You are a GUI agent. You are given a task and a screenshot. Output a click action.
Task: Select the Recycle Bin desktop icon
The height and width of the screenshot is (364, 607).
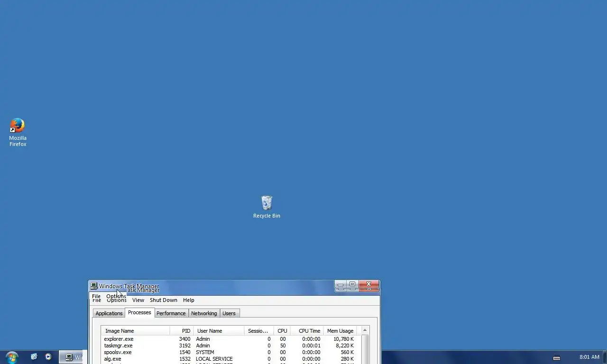pos(267,207)
